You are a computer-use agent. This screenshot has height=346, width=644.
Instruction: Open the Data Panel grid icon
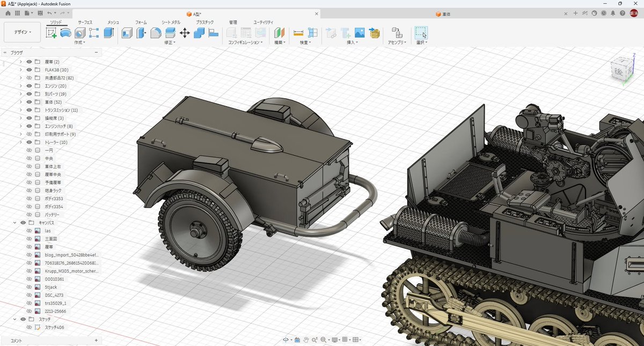click(17, 13)
